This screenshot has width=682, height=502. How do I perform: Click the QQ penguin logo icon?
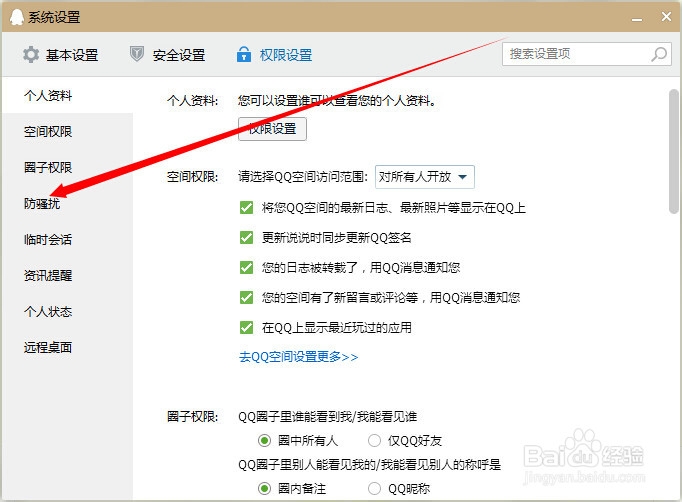16,17
